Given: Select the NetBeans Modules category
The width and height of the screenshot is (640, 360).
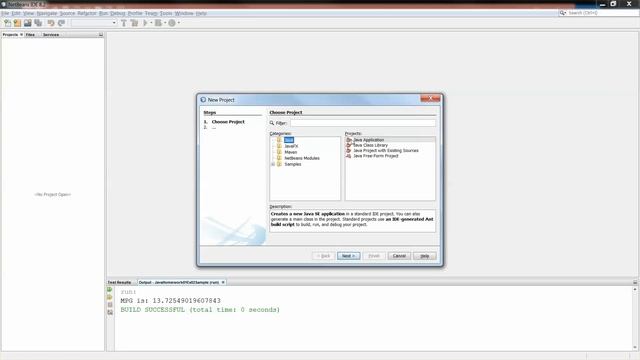Looking at the screenshot, I should tap(302, 158).
